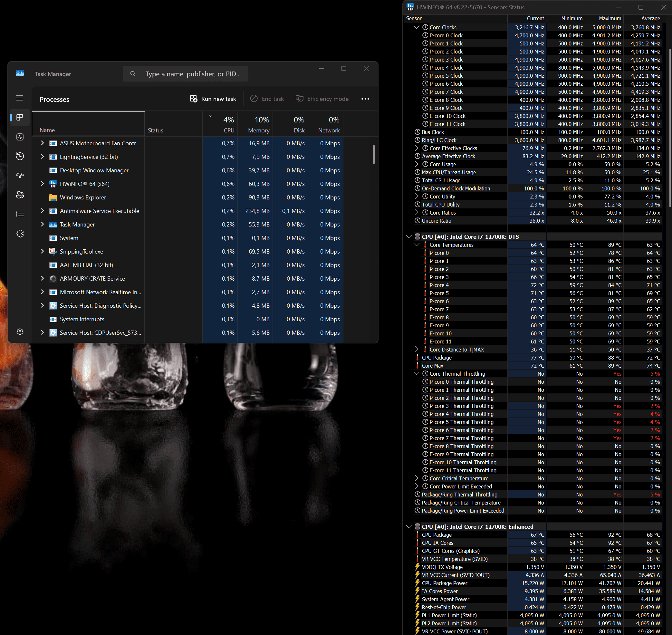
Task: Click HWiNFO Sensor column header
Action: pos(456,18)
